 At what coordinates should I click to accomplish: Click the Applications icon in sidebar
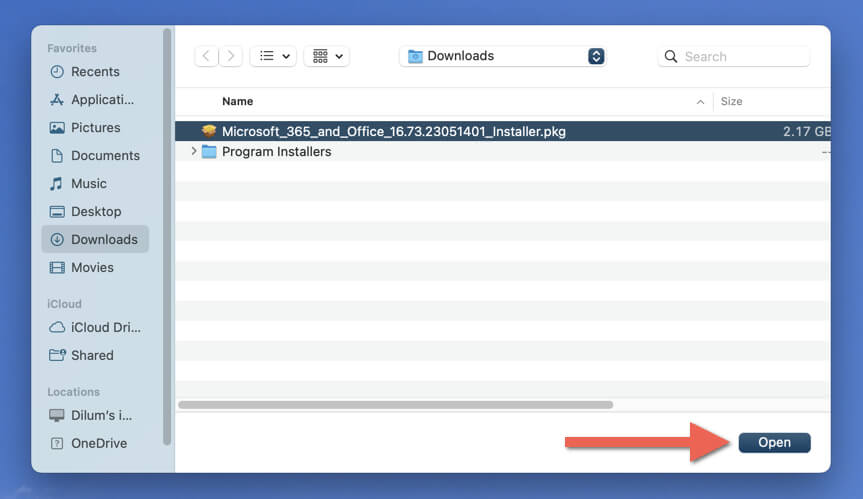[57, 100]
